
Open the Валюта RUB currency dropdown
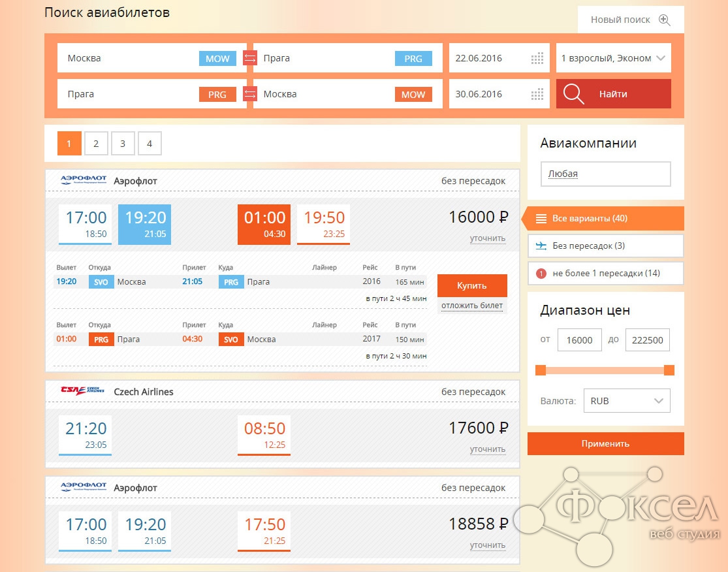tap(626, 401)
